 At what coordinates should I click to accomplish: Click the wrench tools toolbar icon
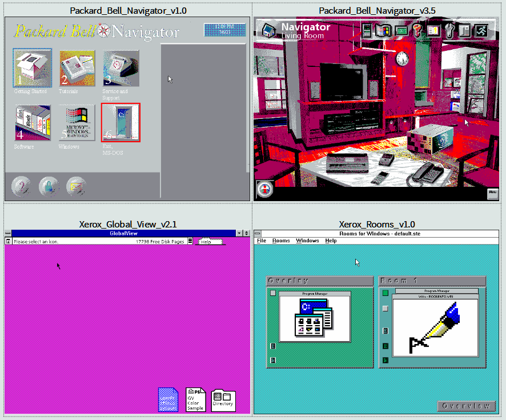[449, 31]
